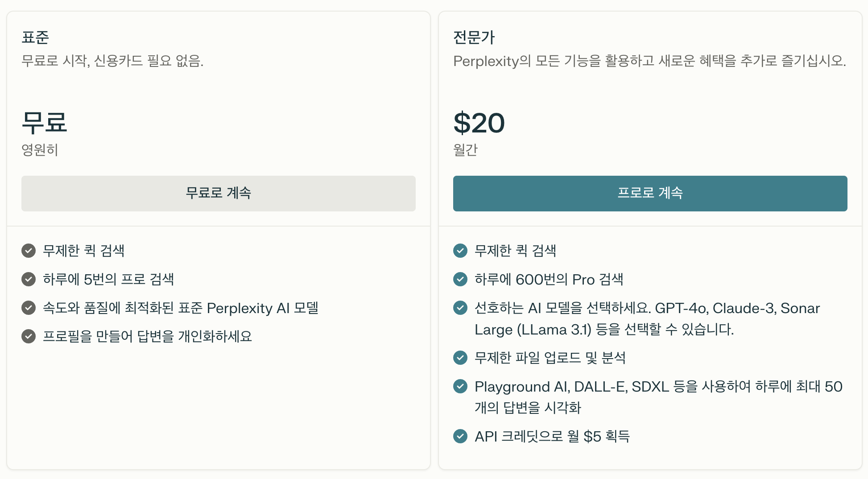The width and height of the screenshot is (868, 479).
Task: Click the checkmark beside AI 모델 선택 항목
Action: [460, 308]
